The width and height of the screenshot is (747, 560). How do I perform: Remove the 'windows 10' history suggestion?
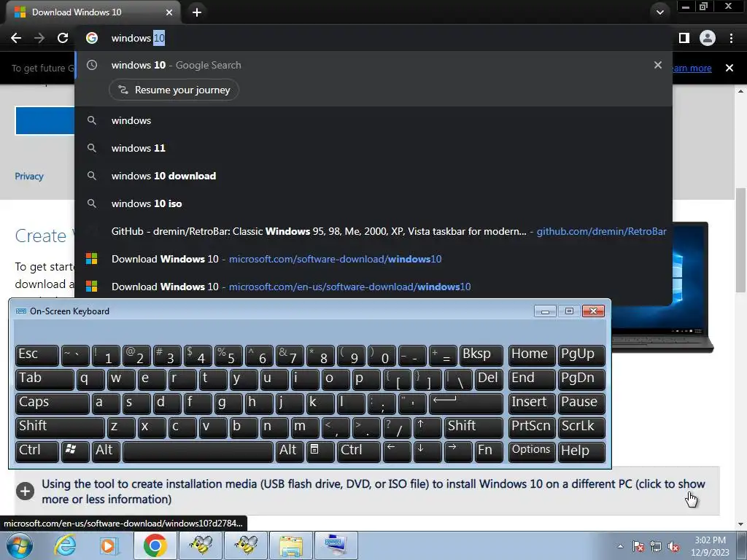pos(658,65)
